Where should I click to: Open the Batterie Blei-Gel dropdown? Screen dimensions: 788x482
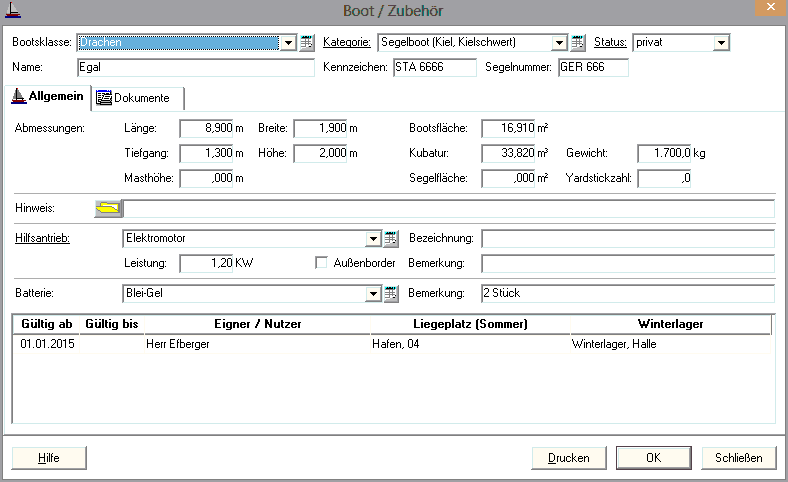(x=372, y=294)
